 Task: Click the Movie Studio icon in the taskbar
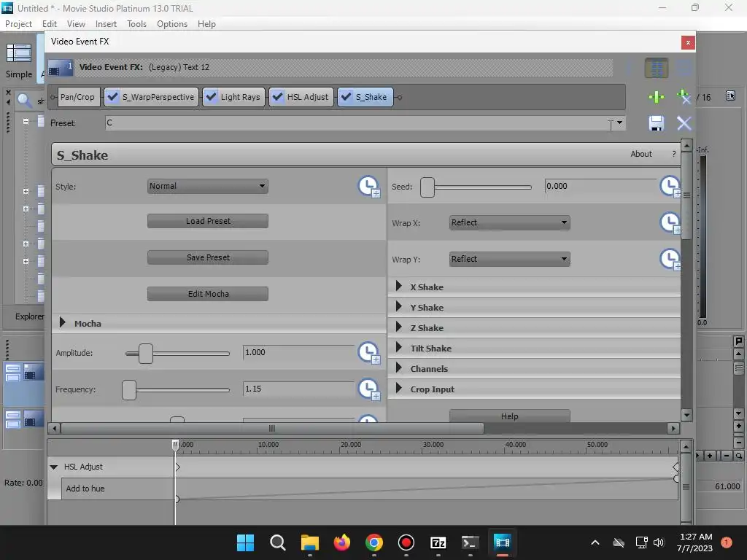pyautogui.click(x=502, y=542)
